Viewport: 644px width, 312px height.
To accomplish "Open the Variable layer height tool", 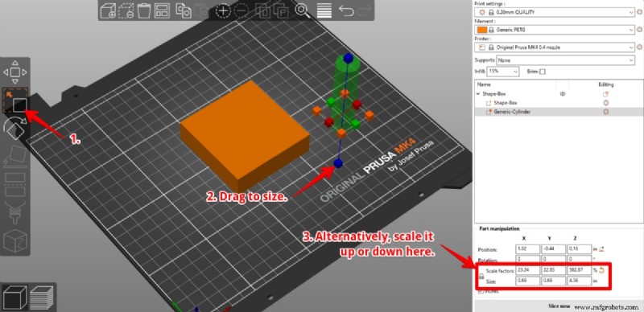I will [x=324, y=10].
